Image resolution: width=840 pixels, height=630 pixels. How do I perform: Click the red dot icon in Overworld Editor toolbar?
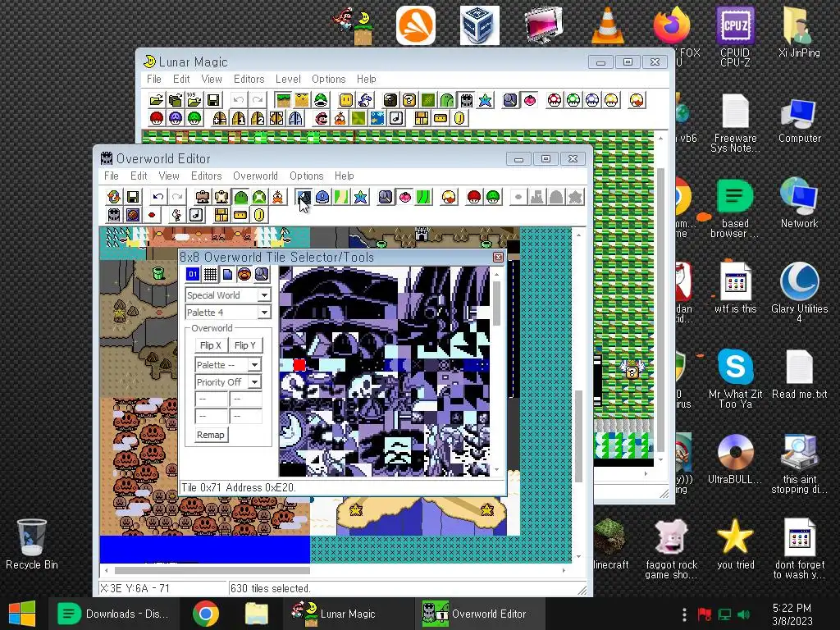[152, 216]
